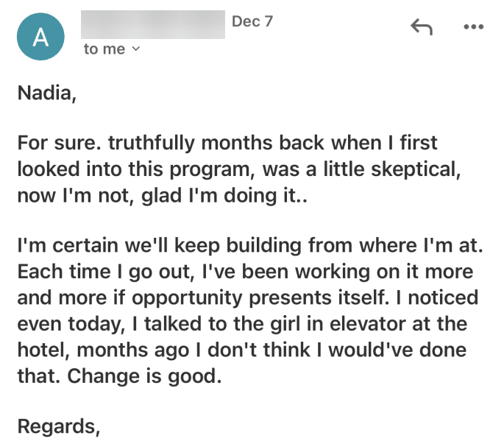The width and height of the screenshot is (504, 444).
Task: Click the word 'noticed' in the email body
Action: 443,297
